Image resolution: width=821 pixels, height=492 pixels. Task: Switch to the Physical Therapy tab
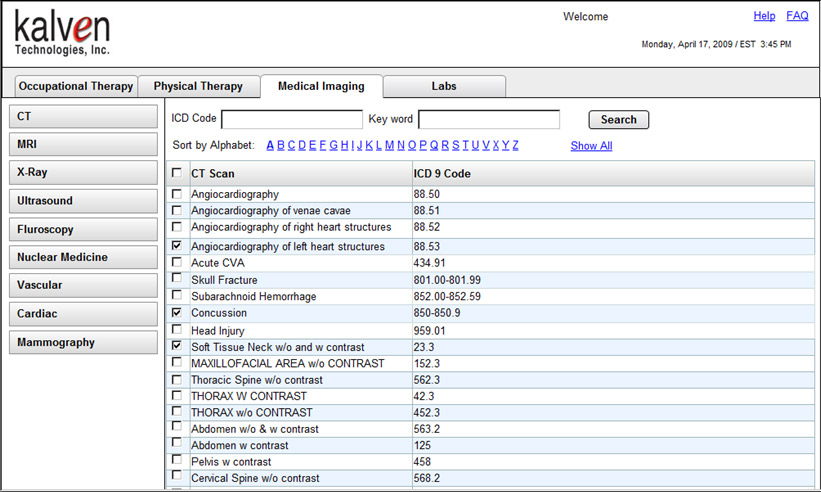[198, 87]
